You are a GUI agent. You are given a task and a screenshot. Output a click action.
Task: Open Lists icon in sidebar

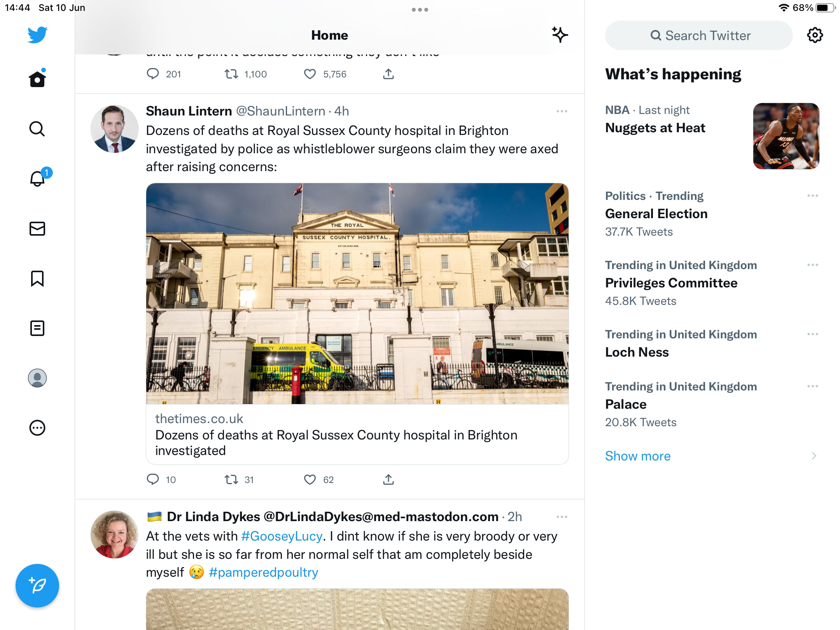pos(37,328)
